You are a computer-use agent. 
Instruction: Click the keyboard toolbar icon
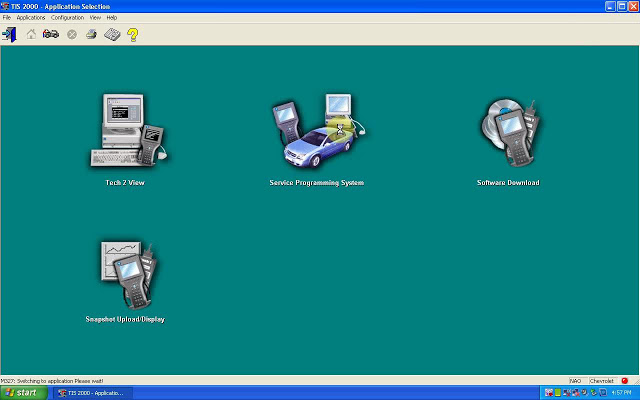click(x=112, y=34)
